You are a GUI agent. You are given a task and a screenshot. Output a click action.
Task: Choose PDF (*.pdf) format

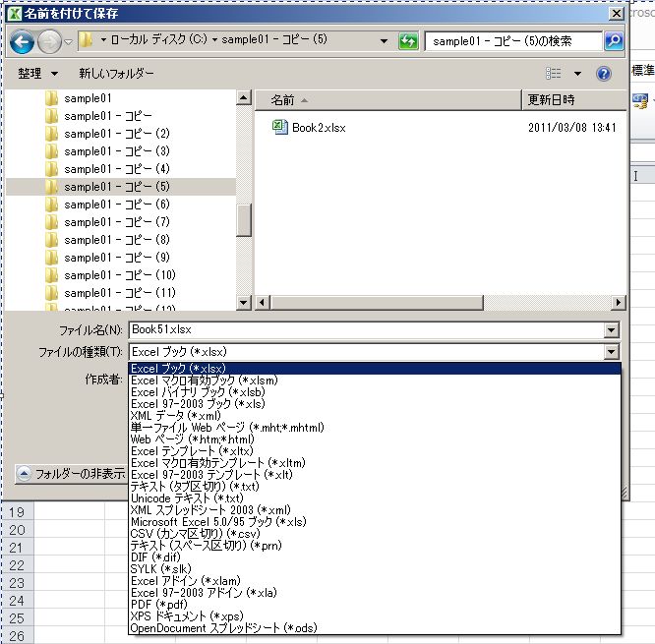point(375,604)
